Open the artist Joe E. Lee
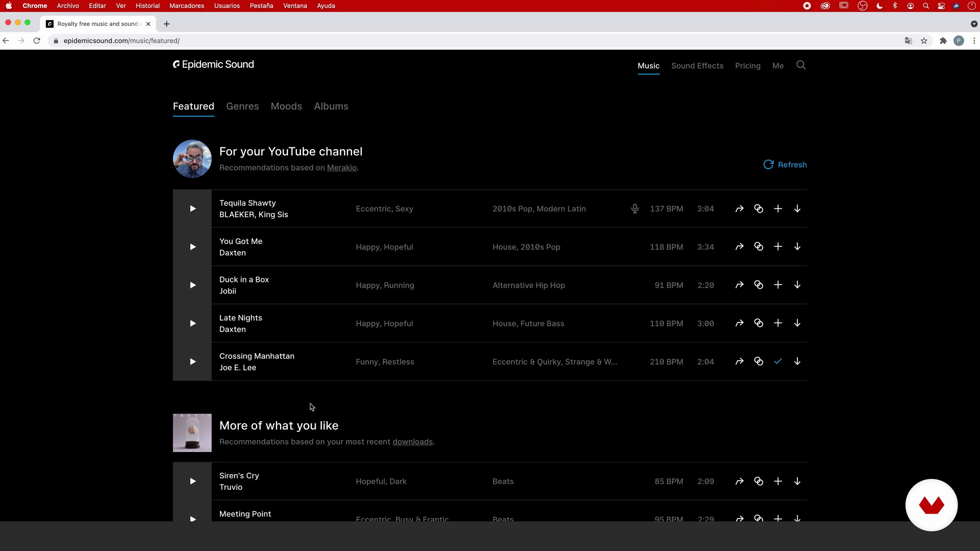Screen dimensions: 980x551 tap(237, 368)
